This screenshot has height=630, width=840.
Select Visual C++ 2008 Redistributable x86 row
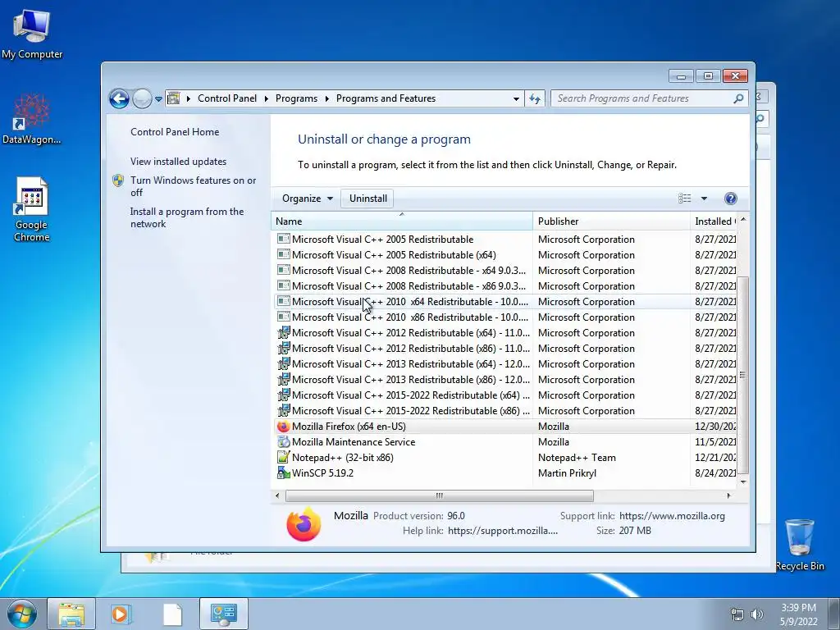point(505,286)
